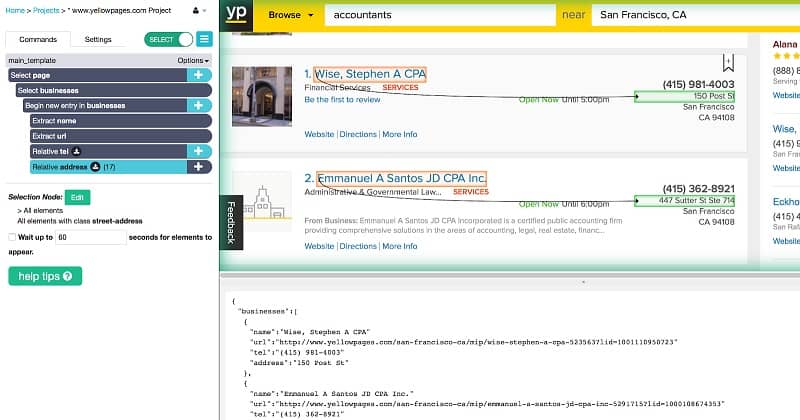Select the Select page command
The width and height of the screenshot is (800, 420).
click(x=98, y=75)
